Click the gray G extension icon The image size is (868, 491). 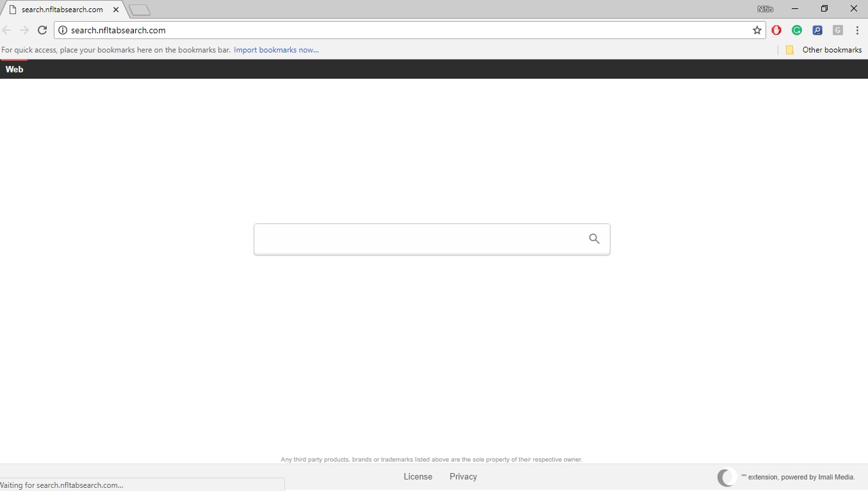837,29
